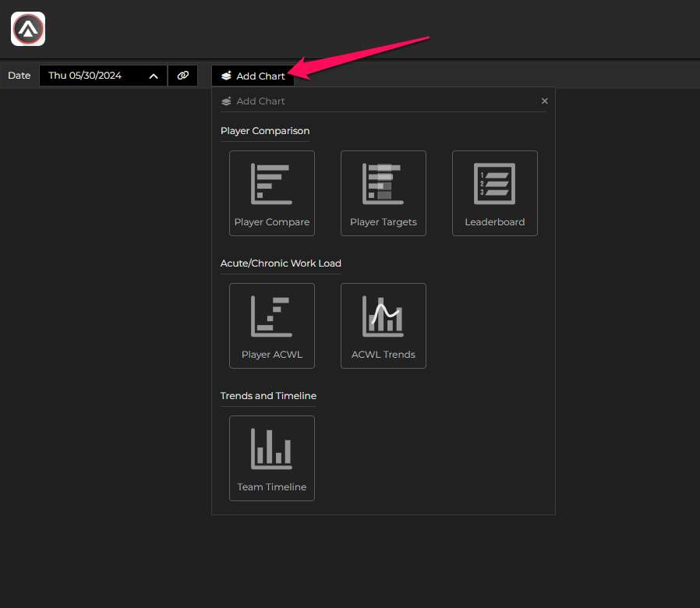Choose the Leaderboard chart

pos(495,193)
